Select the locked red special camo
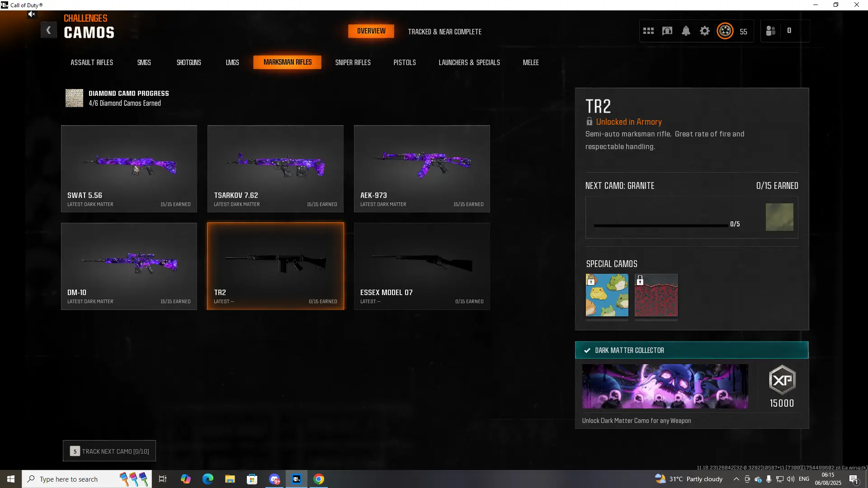Image resolution: width=868 pixels, height=488 pixels. click(656, 295)
